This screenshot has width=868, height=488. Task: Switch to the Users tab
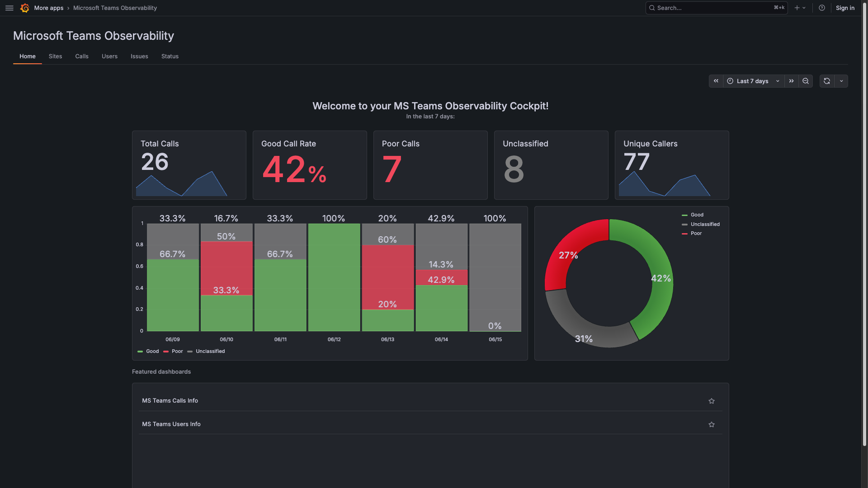click(109, 56)
